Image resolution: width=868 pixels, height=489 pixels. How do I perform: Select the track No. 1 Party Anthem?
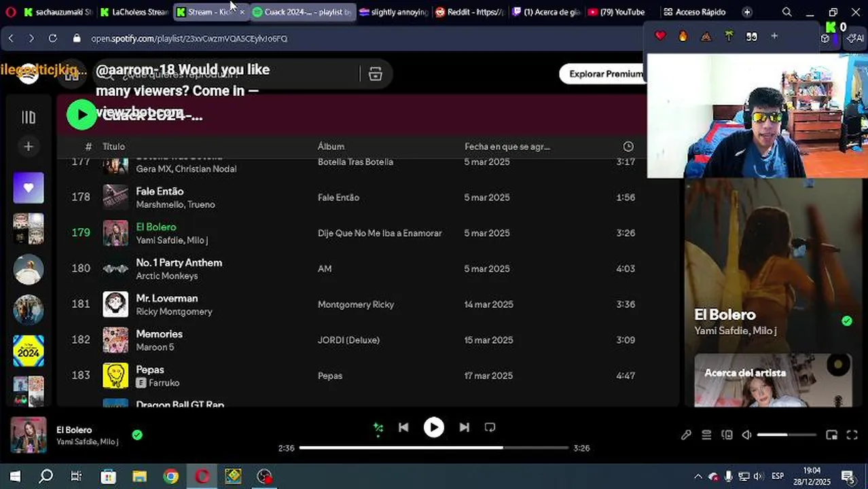point(179,263)
